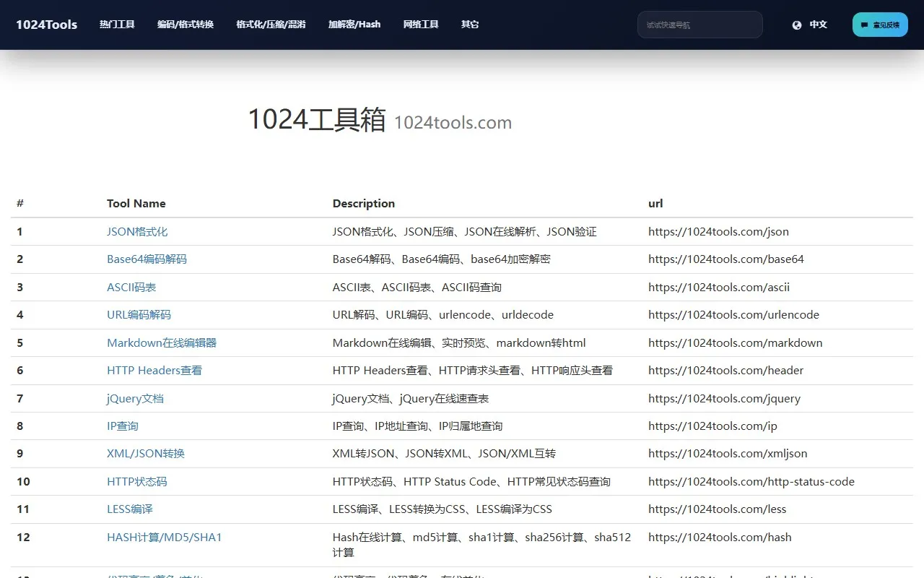Open the 其它 menu
The height and width of the screenshot is (578, 924).
tap(470, 24)
